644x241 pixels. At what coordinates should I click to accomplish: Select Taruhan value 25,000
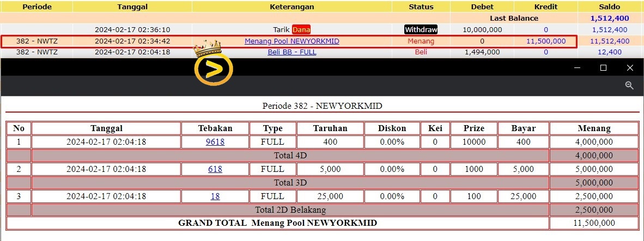pyautogui.click(x=330, y=196)
